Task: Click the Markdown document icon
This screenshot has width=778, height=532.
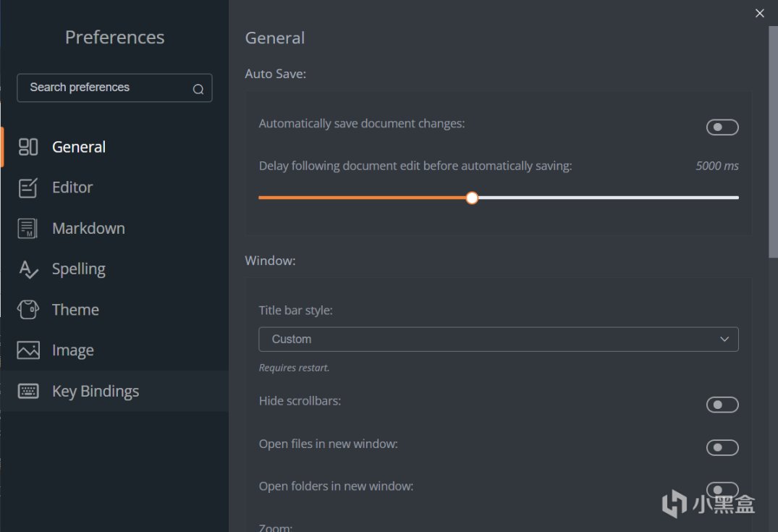Action: tap(28, 229)
